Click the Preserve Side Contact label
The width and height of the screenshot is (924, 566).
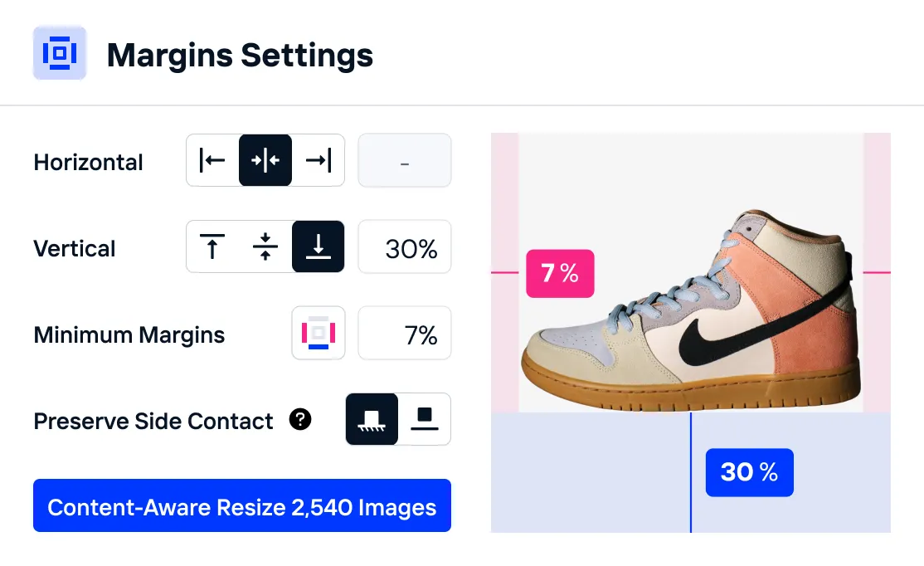[x=153, y=421]
